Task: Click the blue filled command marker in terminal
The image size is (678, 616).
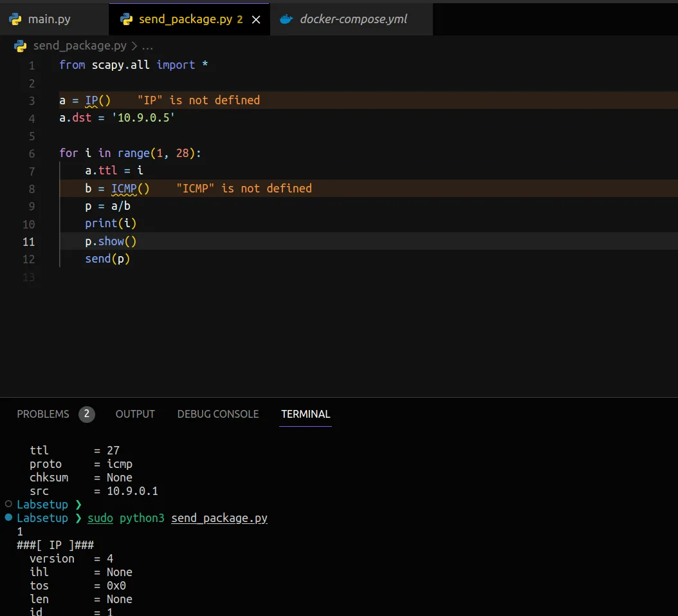Action: tap(8, 518)
